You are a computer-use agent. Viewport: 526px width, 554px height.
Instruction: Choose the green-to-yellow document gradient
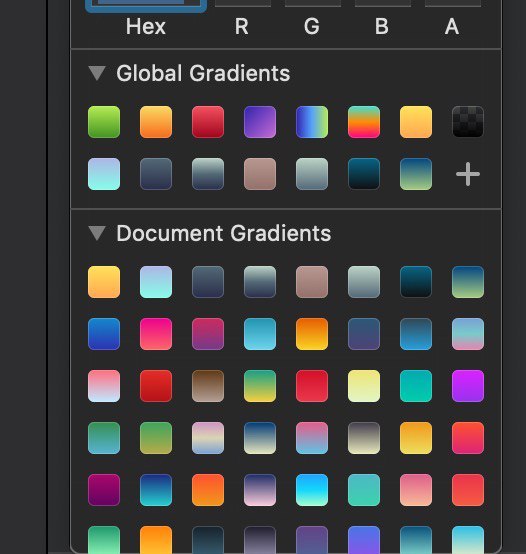coord(260,386)
